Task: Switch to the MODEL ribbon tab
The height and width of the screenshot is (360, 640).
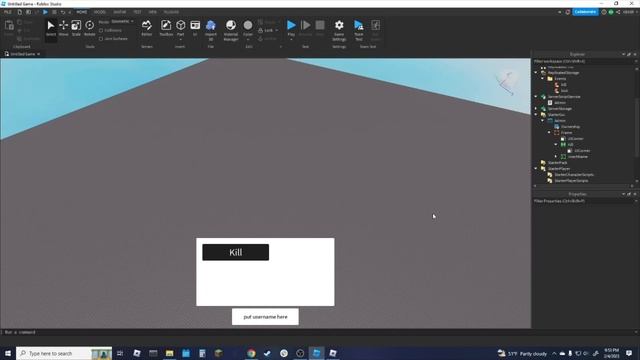Action: point(100,12)
